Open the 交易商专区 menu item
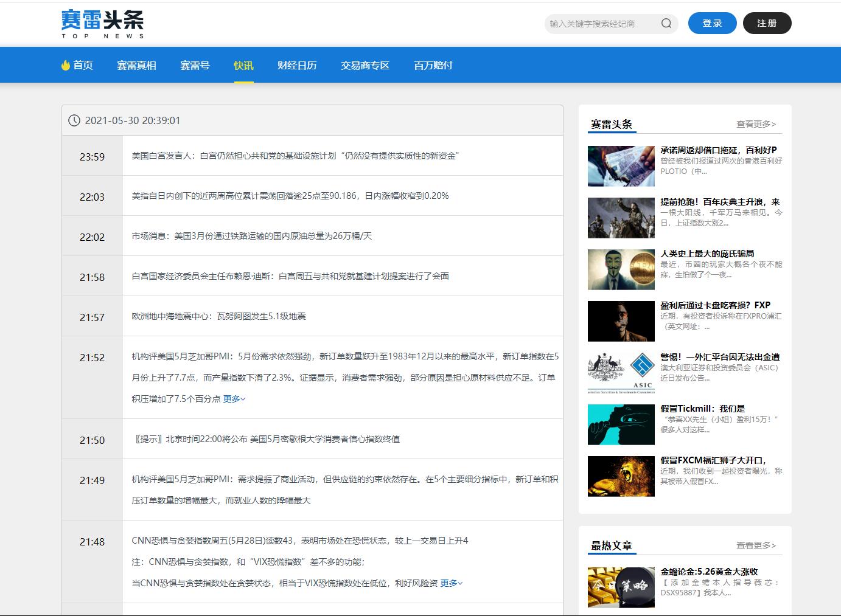Image resolution: width=841 pixels, height=616 pixels. [365, 65]
